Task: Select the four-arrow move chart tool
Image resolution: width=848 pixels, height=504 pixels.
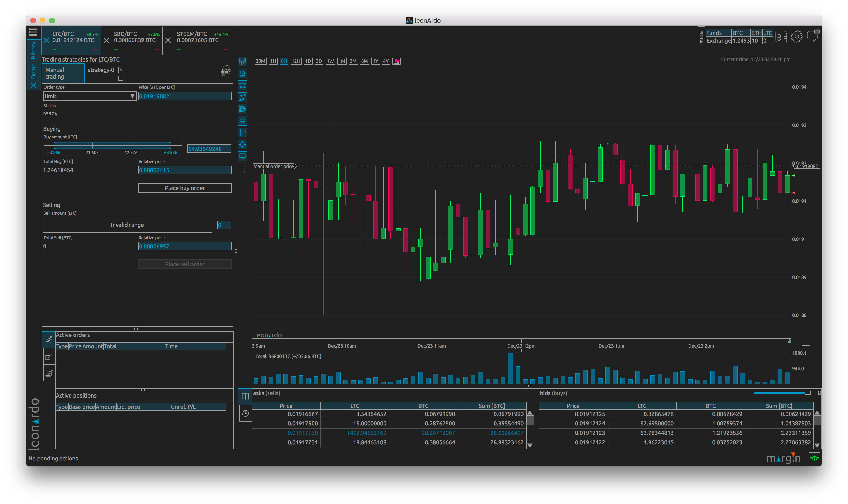Action: 243,145
